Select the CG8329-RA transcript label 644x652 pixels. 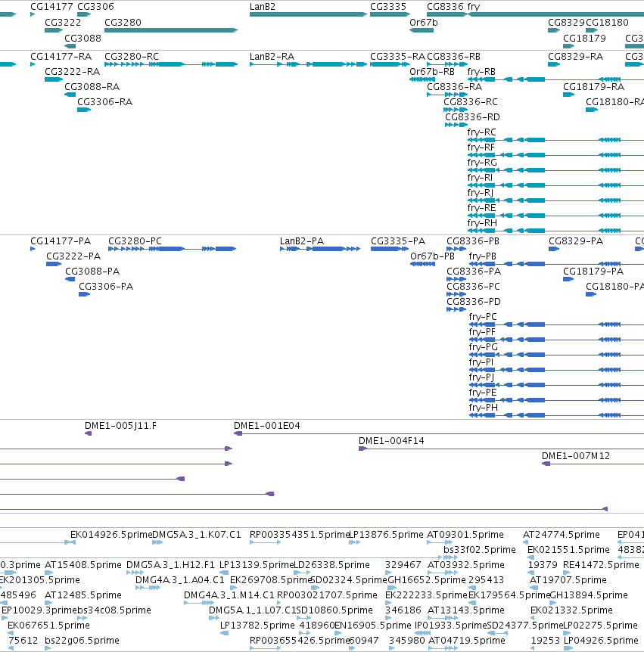coord(575,57)
